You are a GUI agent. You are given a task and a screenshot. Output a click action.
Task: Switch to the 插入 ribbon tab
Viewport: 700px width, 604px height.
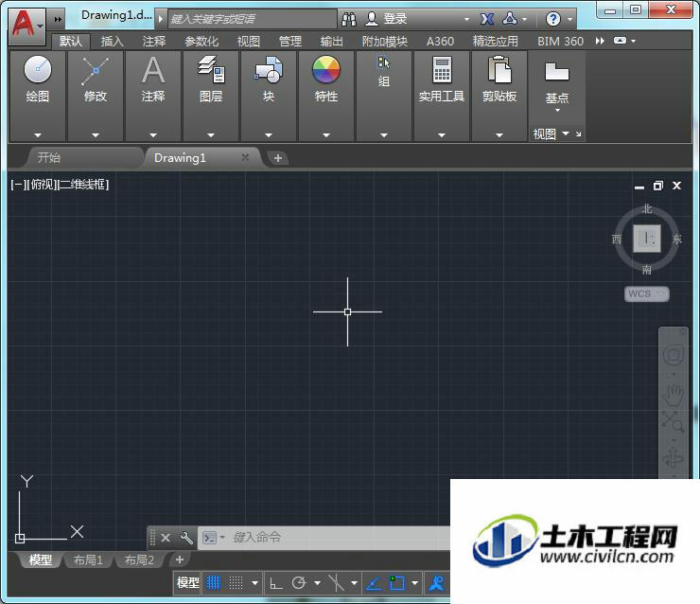click(x=112, y=42)
